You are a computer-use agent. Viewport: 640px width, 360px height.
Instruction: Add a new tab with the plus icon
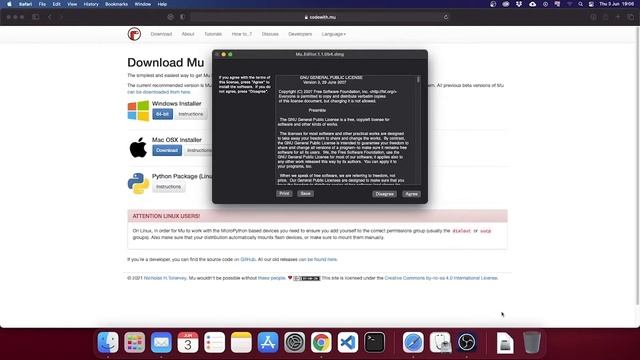coord(618,17)
